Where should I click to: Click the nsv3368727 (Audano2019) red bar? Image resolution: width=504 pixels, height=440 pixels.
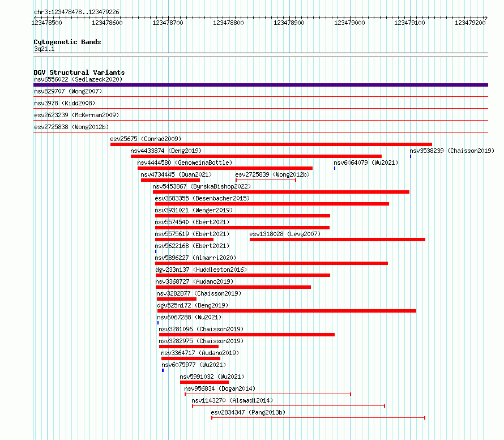233,287
